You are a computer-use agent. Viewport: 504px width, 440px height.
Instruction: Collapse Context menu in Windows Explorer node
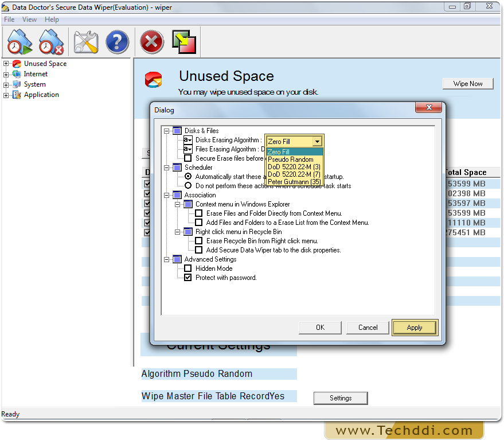coord(177,205)
